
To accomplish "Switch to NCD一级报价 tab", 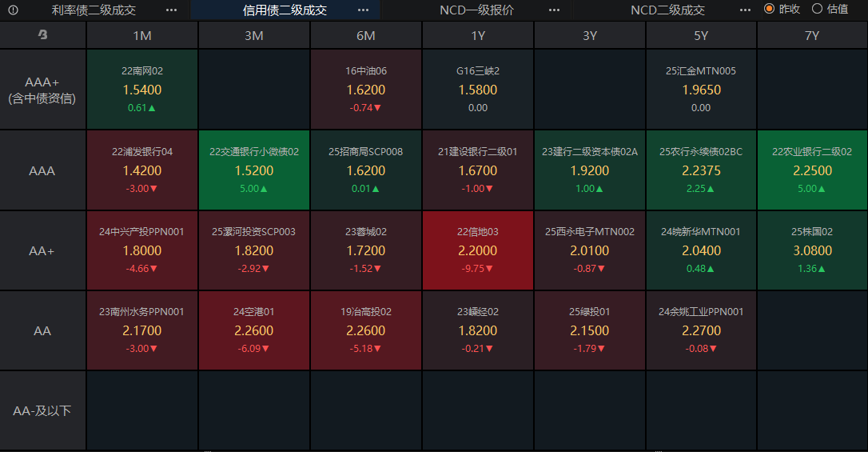I will point(476,10).
